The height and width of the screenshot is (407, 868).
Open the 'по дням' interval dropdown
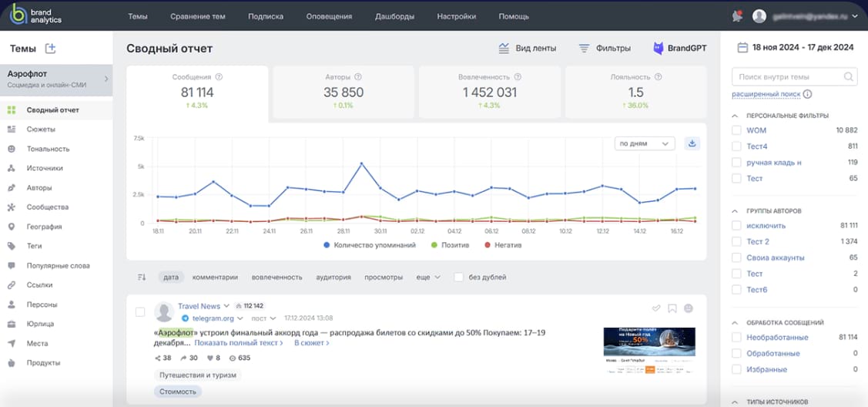tap(645, 143)
